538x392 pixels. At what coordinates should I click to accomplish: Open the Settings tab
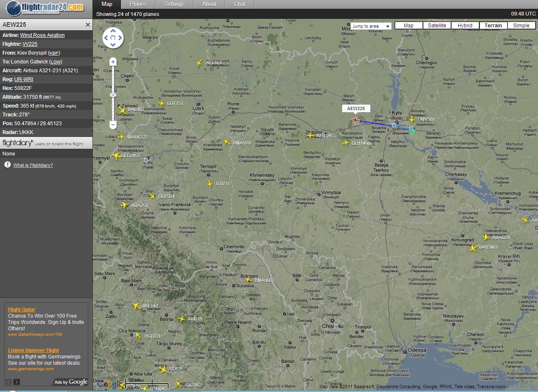coord(174,4)
